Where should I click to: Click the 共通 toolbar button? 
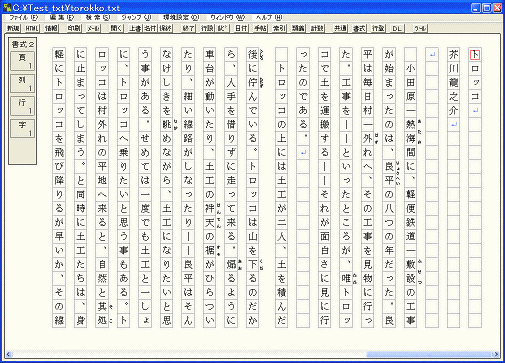coord(340,28)
